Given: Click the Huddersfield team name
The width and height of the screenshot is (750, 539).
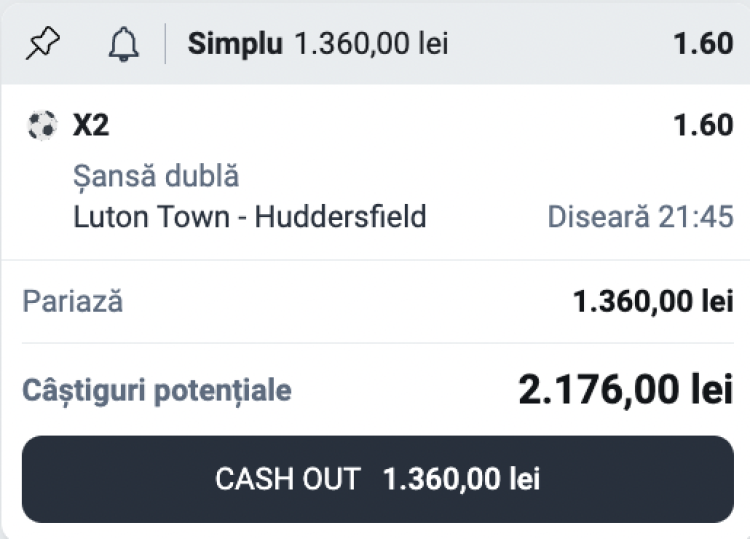Looking at the screenshot, I should (x=341, y=216).
